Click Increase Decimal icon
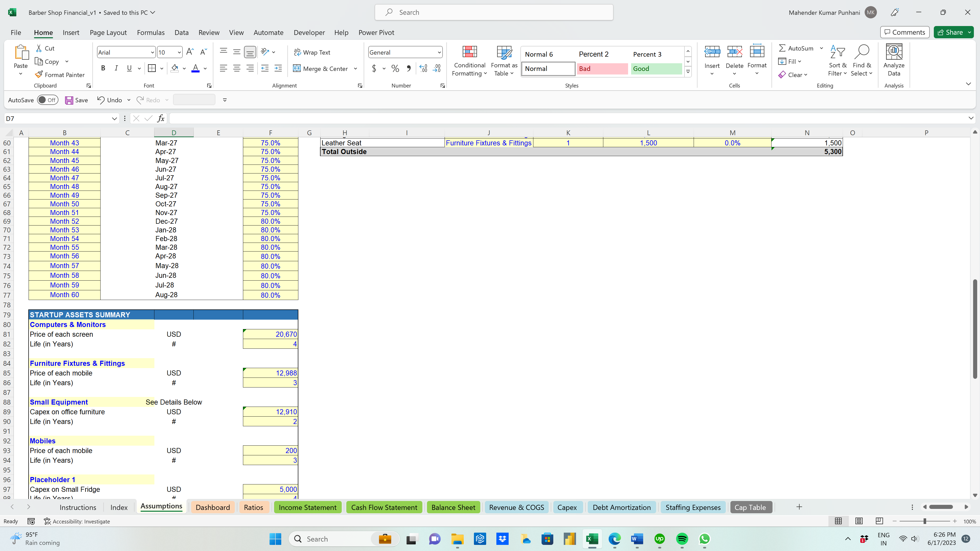 423,68
